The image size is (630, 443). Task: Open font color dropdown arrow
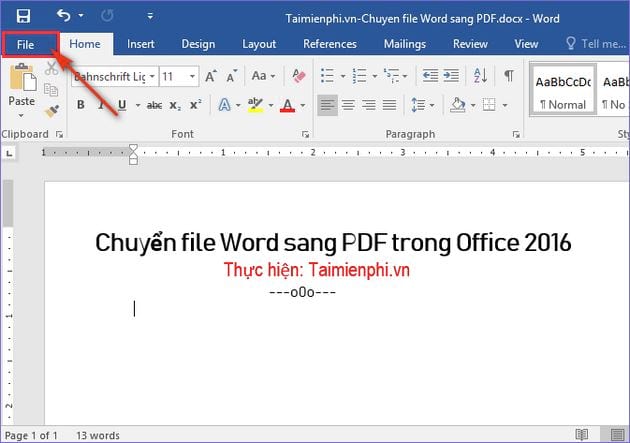click(303, 106)
